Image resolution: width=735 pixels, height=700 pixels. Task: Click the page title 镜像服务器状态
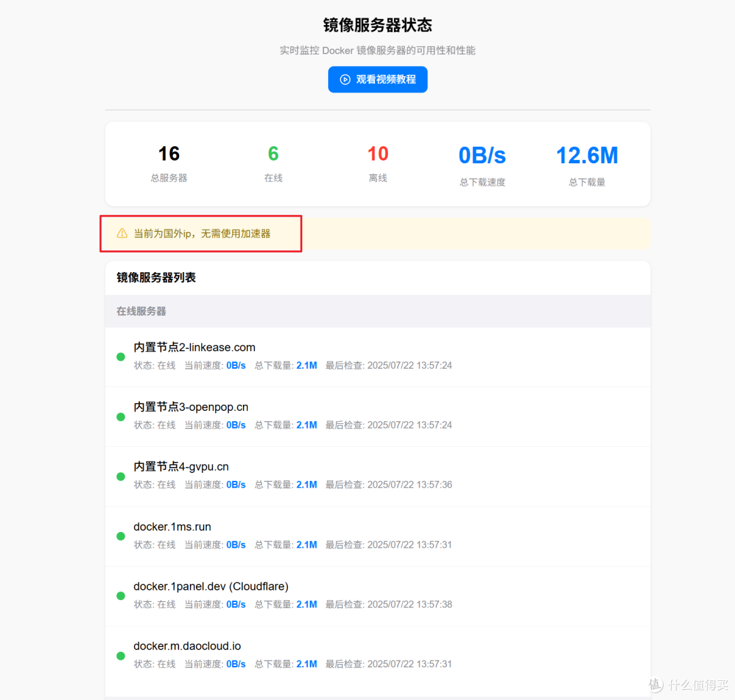377,25
